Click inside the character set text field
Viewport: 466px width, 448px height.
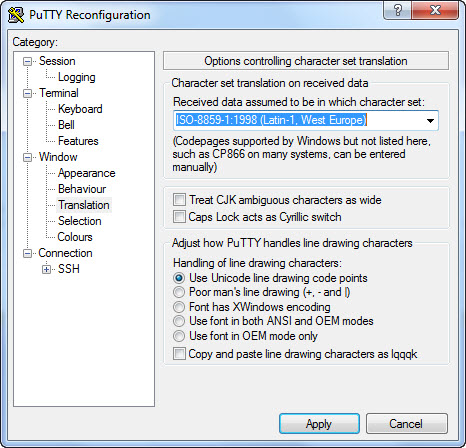click(298, 120)
